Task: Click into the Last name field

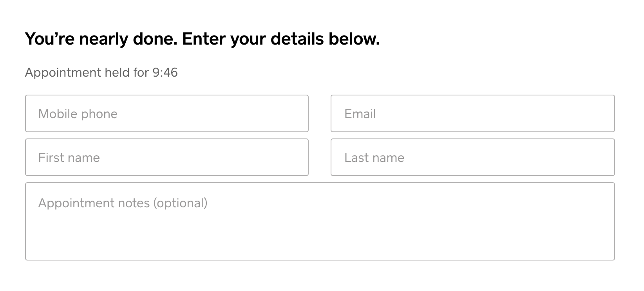Action: click(x=472, y=157)
